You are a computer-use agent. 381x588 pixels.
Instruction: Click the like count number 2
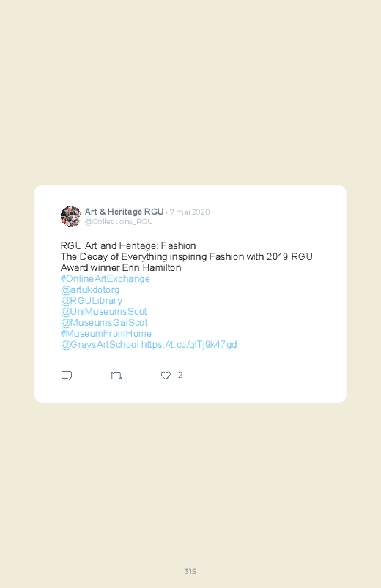(x=180, y=375)
